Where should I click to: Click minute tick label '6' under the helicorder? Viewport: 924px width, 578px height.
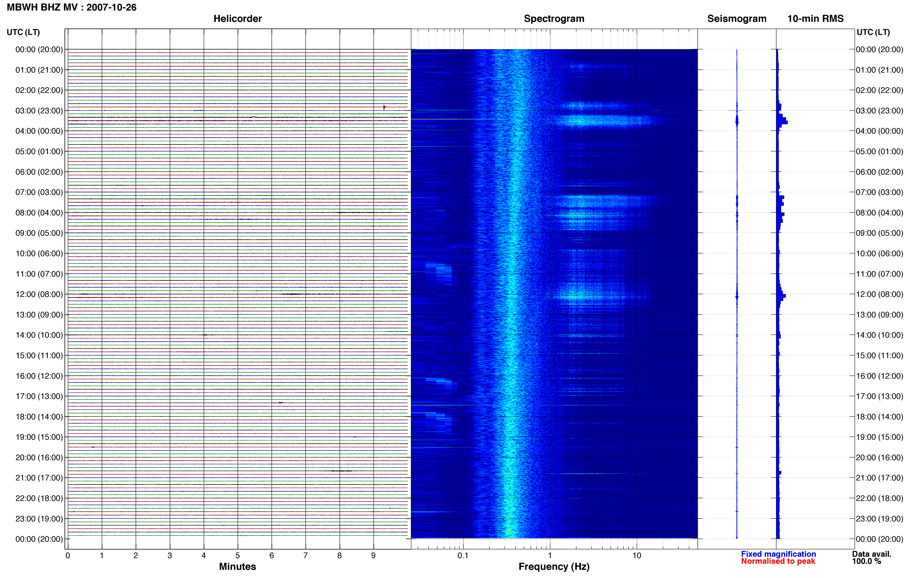pos(272,556)
